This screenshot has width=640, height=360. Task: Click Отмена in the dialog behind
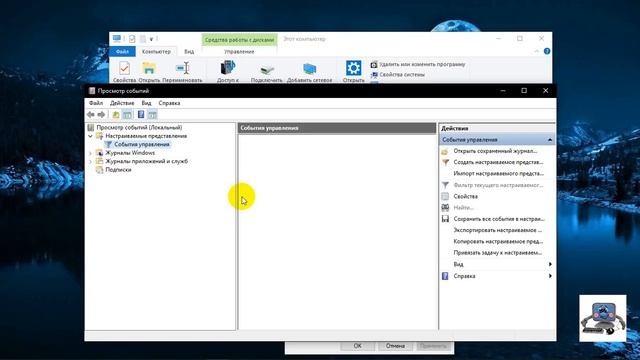395,346
